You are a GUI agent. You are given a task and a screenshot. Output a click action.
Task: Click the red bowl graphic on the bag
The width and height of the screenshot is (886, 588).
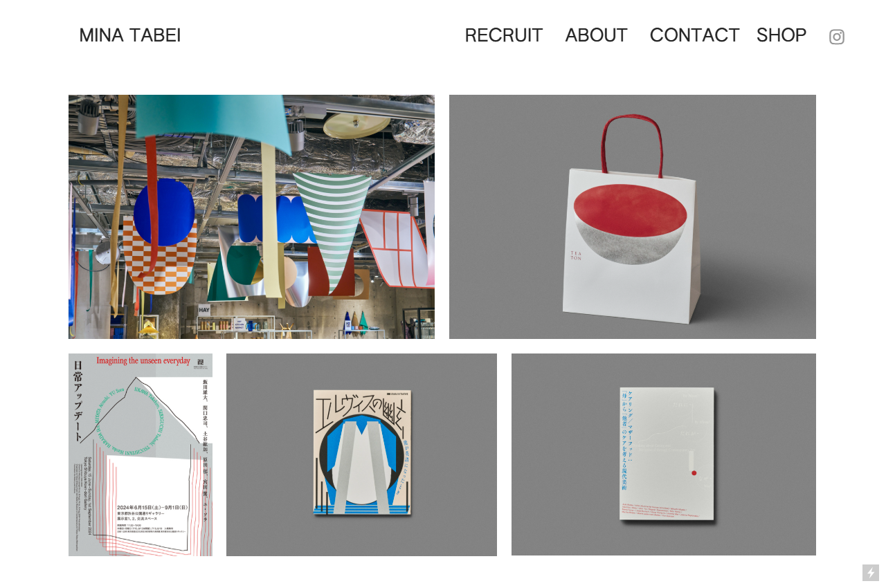630,210
